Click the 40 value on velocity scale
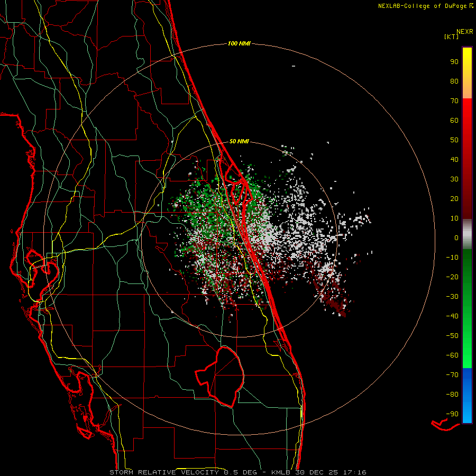The width and height of the screenshot is (476, 476). [x=454, y=160]
